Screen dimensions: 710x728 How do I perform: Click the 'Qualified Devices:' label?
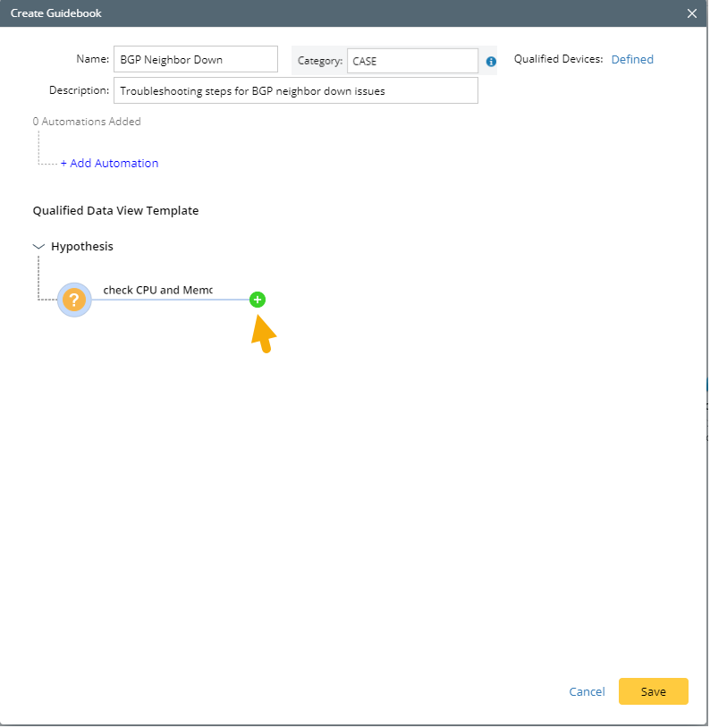559,60
